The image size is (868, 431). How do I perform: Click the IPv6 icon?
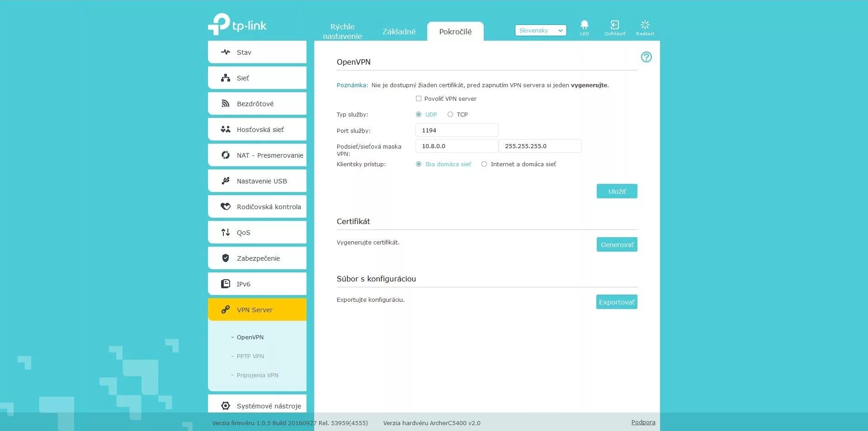click(226, 284)
